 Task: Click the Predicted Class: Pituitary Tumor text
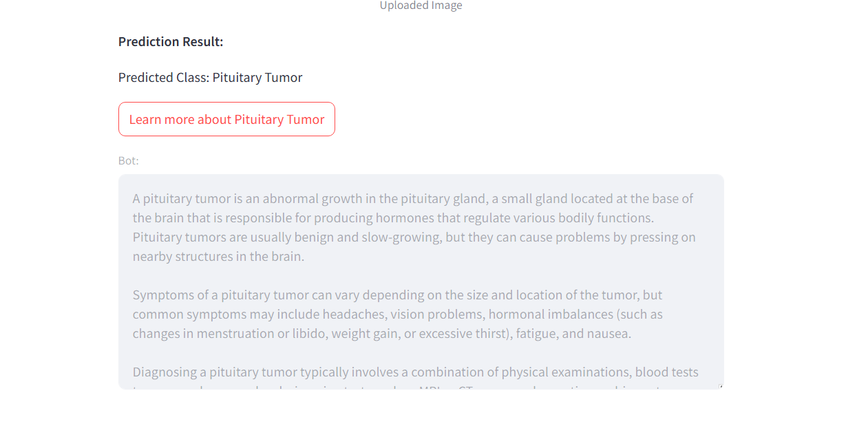(210, 77)
